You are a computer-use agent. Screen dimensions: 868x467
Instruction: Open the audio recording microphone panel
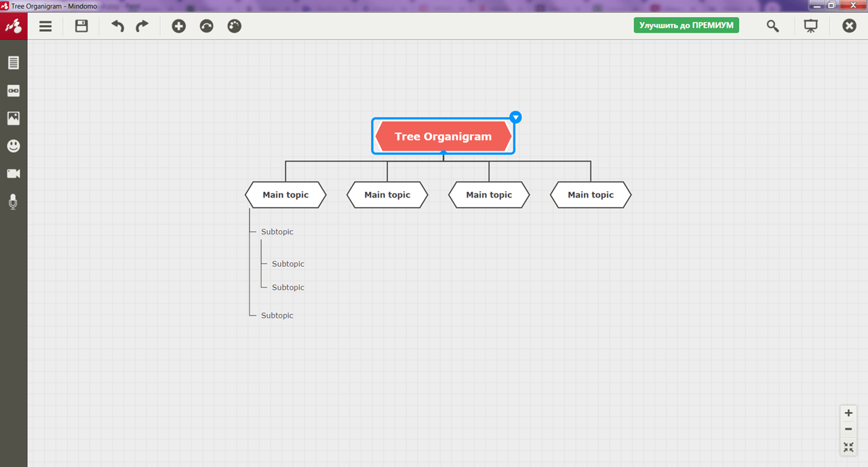pos(13,202)
